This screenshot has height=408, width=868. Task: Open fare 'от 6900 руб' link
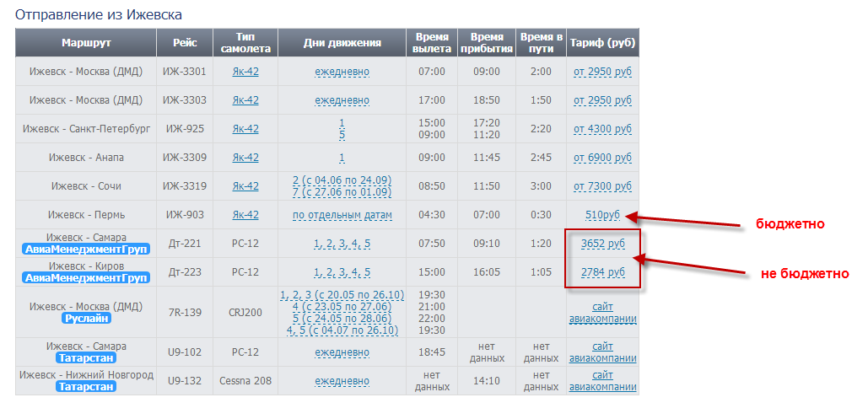coord(603,158)
